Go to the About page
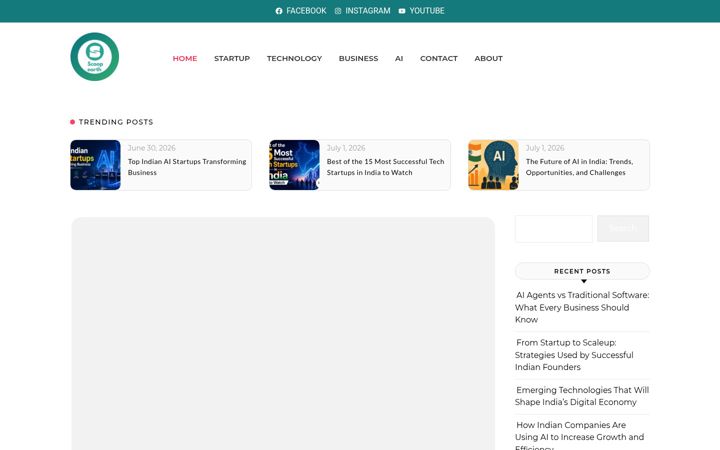Viewport: 720px width, 450px height. 488,58
